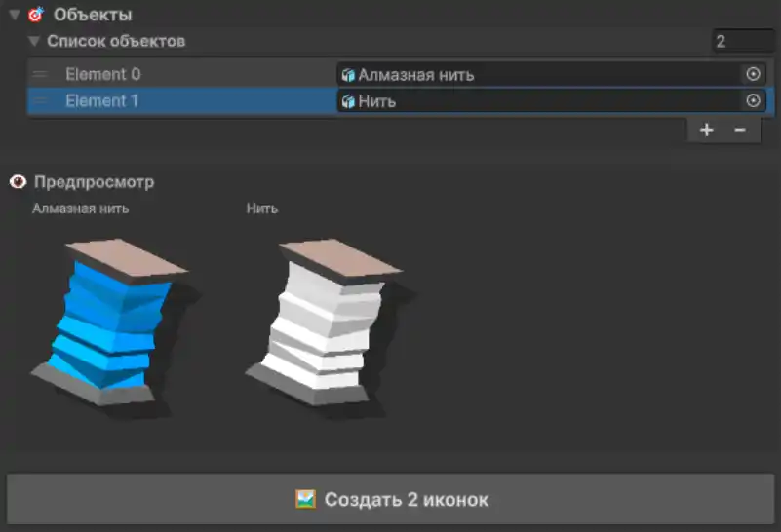This screenshot has width=781, height=532.
Task: Click the Объекты section header text
Action: click(93, 15)
